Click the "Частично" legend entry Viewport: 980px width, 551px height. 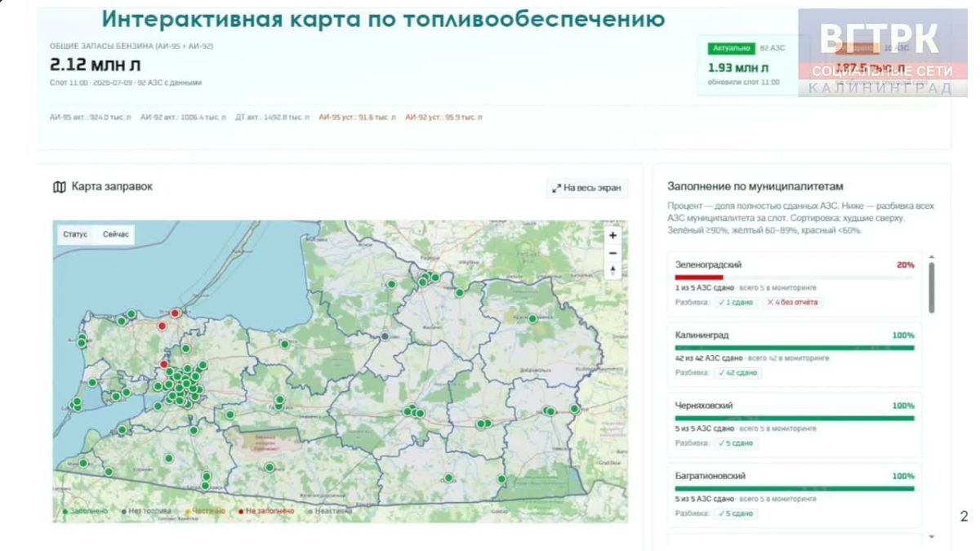(206, 511)
